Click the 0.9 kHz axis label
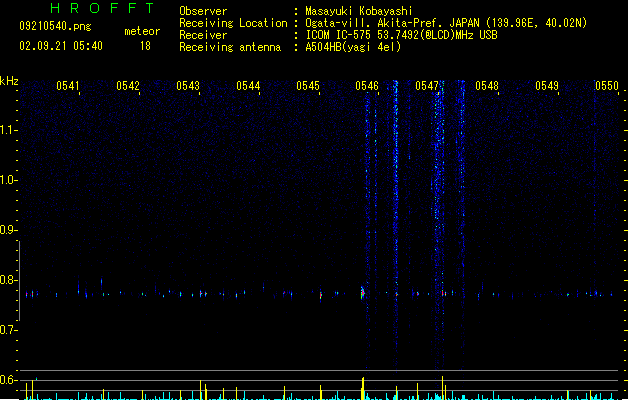This screenshot has height=400, width=629. (8, 230)
